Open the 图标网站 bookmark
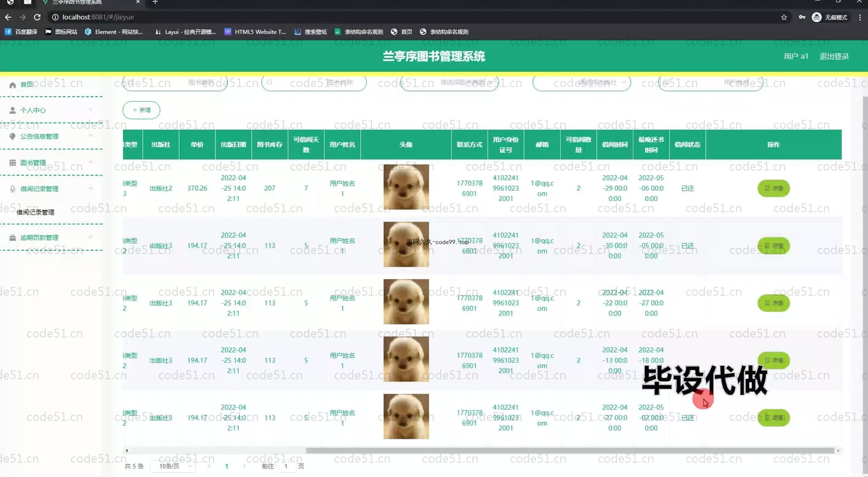 point(61,32)
